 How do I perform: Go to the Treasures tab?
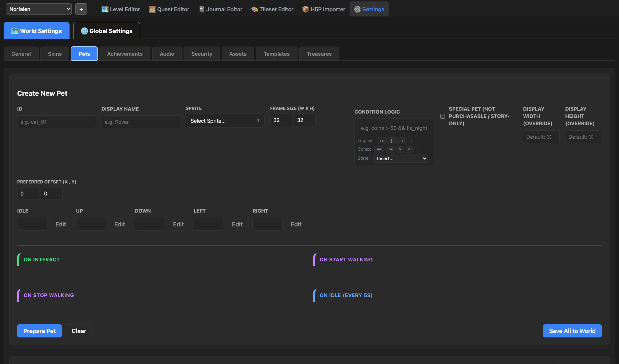(319, 54)
